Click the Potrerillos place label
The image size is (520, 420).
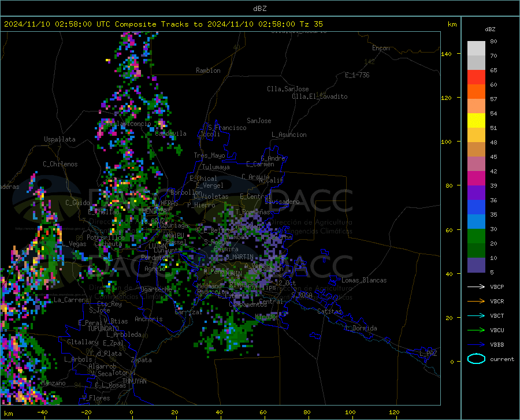(x=106, y=237)
